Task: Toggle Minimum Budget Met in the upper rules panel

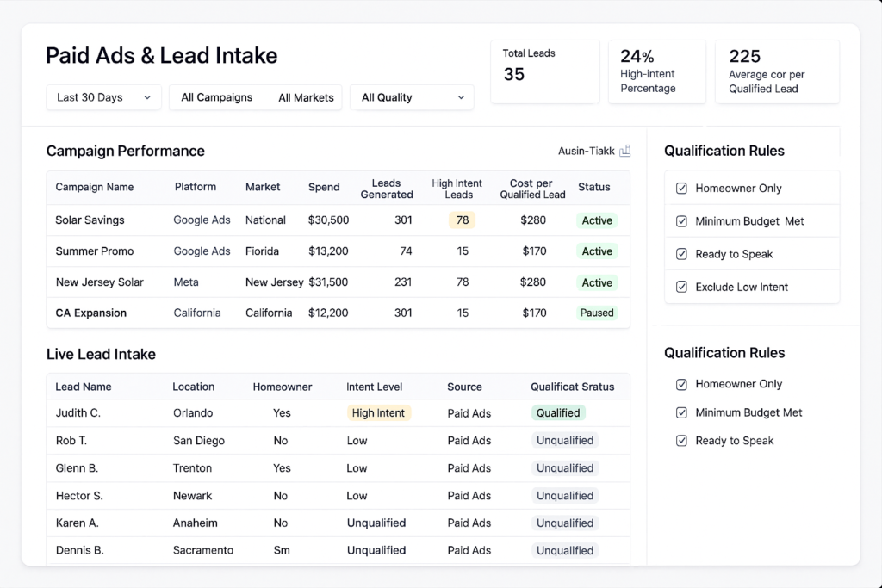Action: (682, 221)
